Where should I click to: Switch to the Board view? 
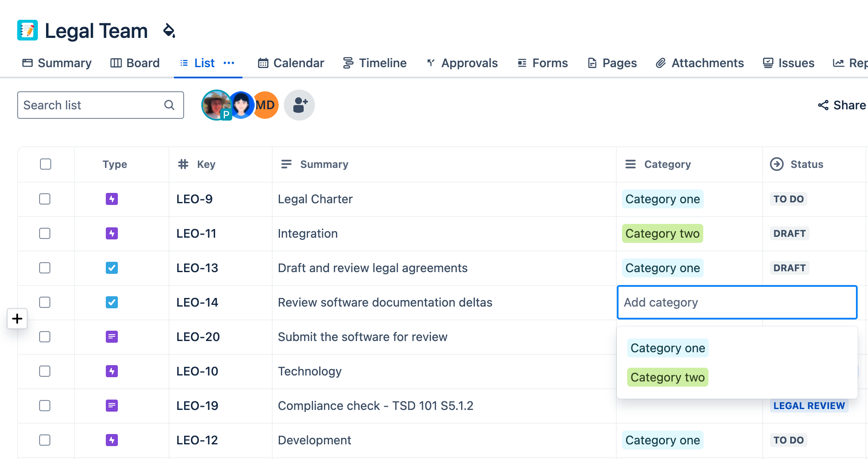[x=135, y=63]
